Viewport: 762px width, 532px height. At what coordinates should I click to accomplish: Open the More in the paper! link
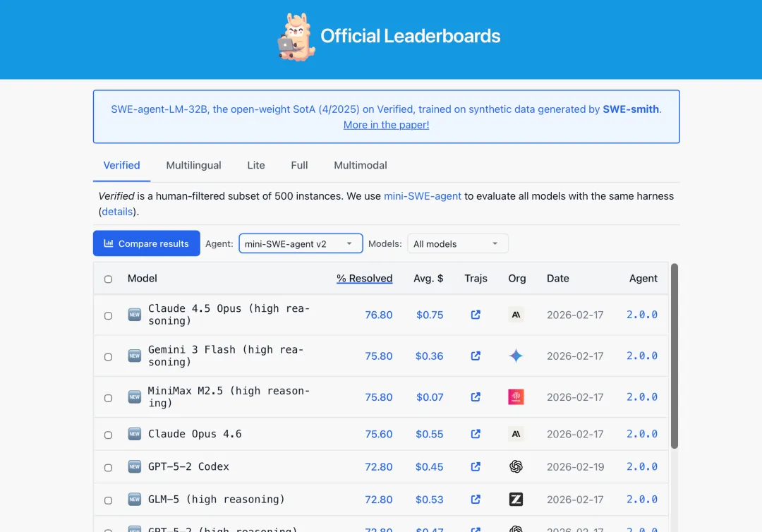point(387,125)
